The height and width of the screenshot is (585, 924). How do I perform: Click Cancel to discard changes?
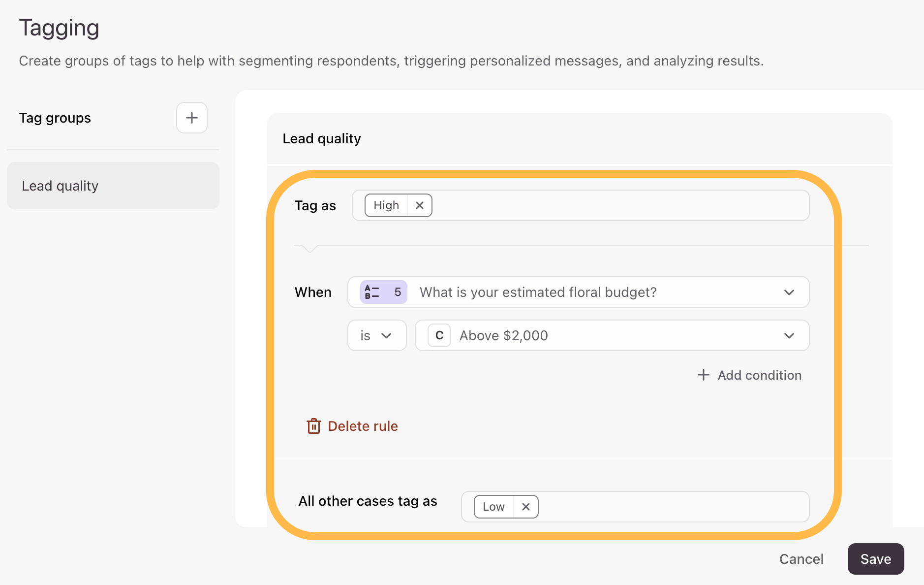[801, 559]
